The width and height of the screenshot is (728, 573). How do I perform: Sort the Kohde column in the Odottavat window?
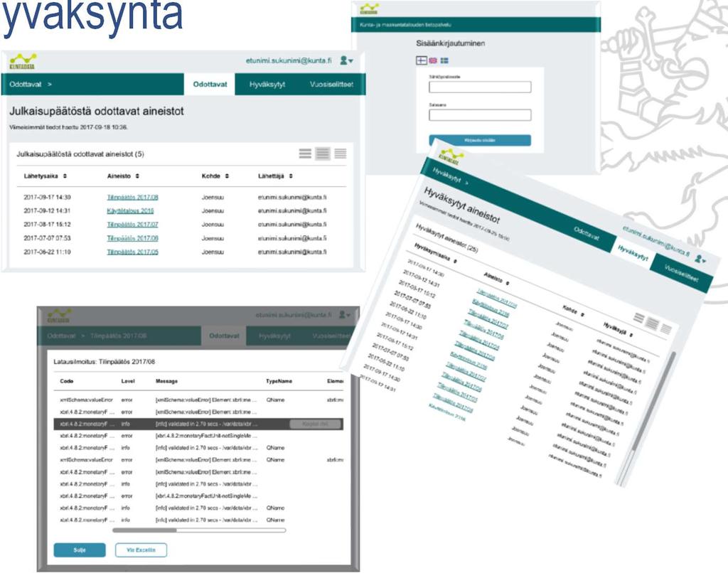pos(227,176)
